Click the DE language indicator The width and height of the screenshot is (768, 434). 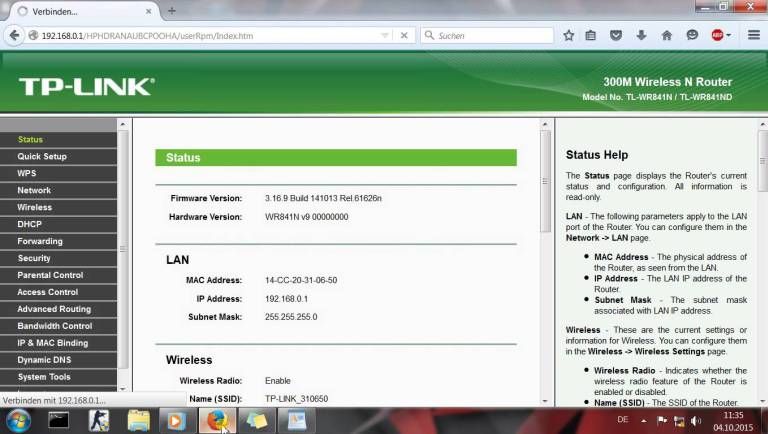(x=623, y=420)
